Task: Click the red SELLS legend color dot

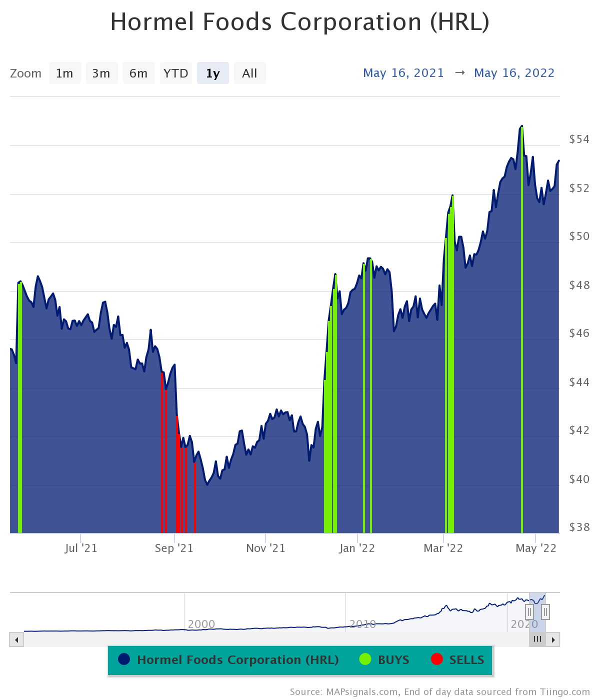Action: click(436, 659)
